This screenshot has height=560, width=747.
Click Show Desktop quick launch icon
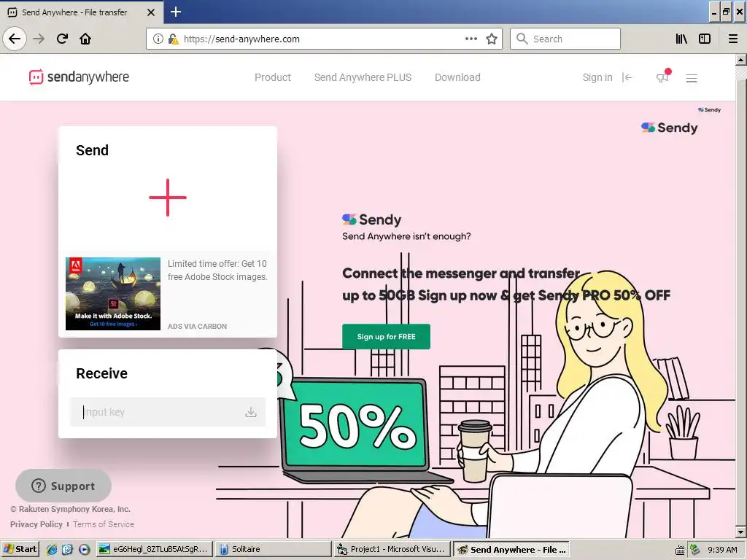68,549
